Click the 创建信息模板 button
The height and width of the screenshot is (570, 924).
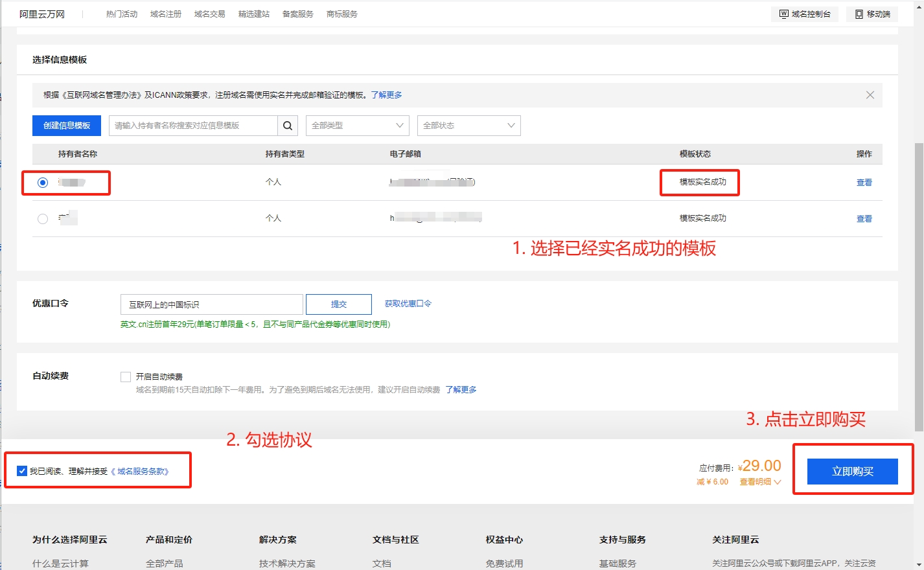pyautogui.click(x=67, y=126)
